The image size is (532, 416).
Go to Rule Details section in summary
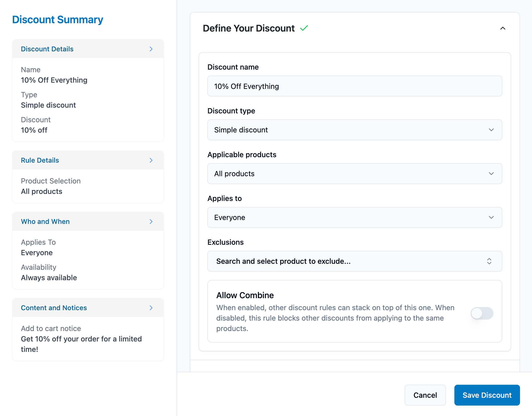pos(88,160)
